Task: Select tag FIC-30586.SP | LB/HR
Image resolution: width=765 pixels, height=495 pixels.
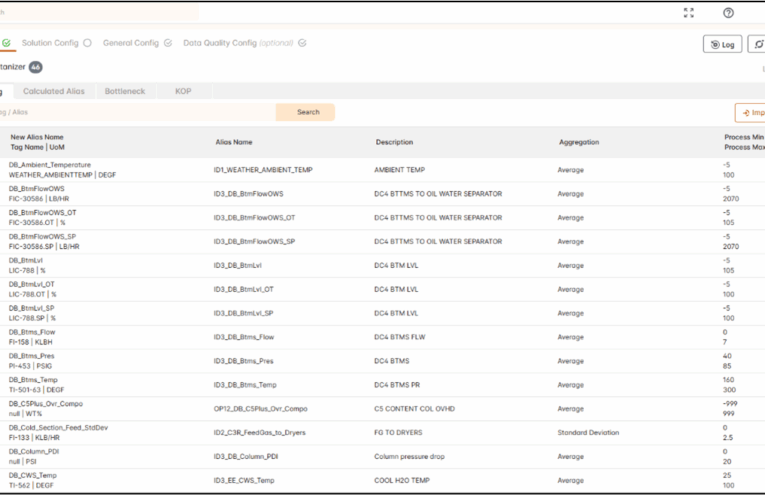Action: click(x=44, y=246)
